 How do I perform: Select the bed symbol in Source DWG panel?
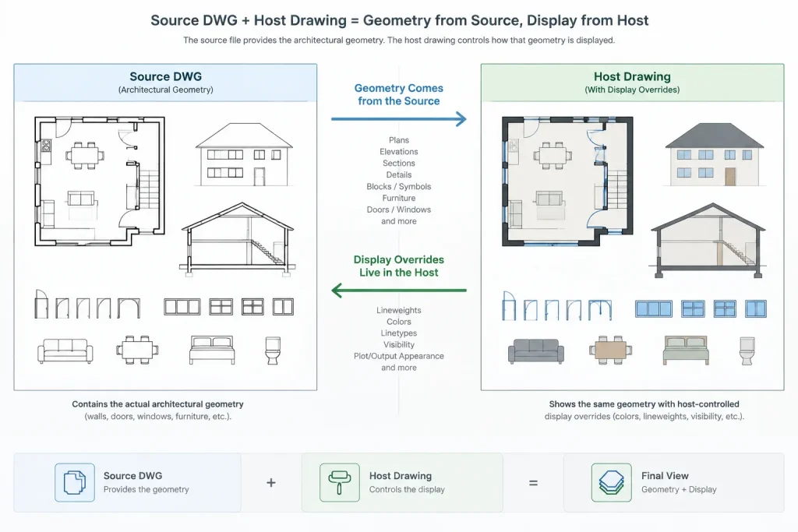tap(212, 350)
